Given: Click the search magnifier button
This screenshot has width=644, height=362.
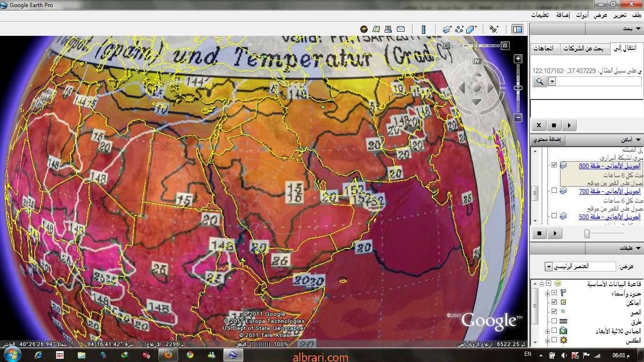Looking at the screenshot, I should tap(540, 82).
